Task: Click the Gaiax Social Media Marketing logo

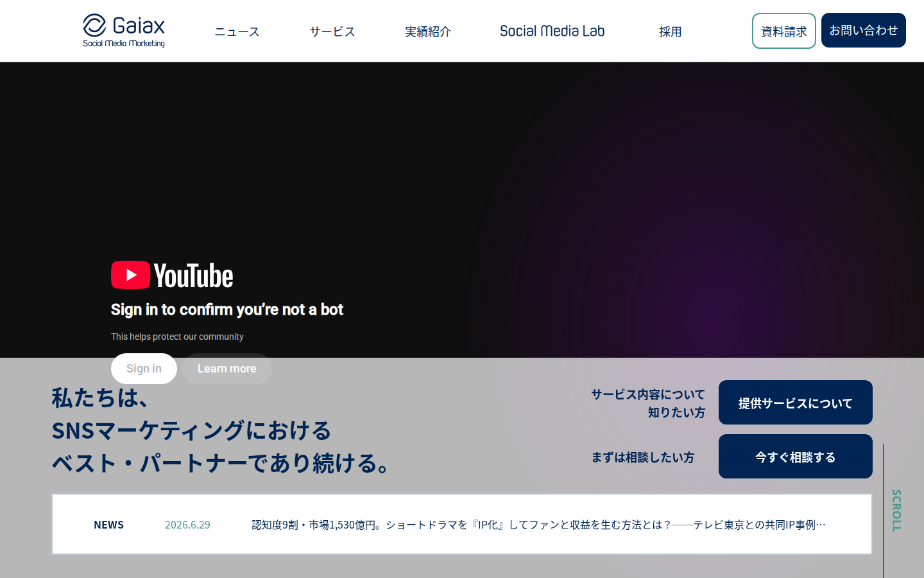Action: click(124, 31)
